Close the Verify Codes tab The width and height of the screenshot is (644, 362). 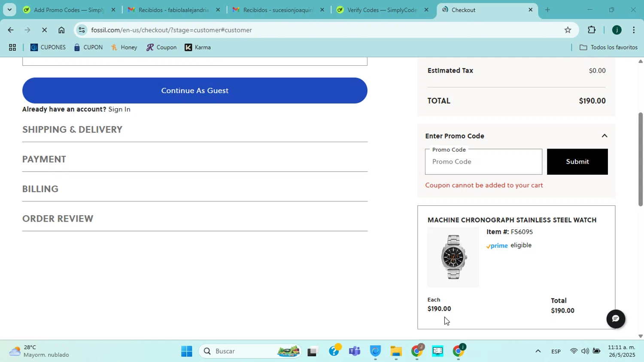(x=426, y=9)
